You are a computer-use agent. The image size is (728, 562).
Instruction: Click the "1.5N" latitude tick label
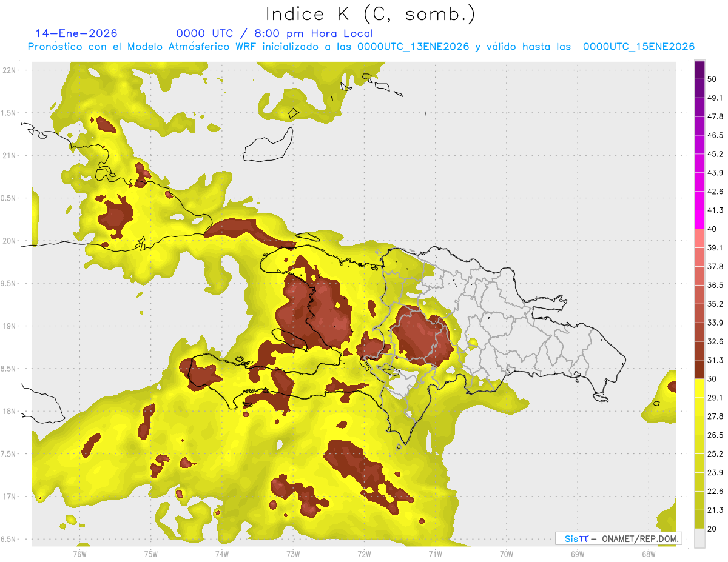click(x=9, y=113)
